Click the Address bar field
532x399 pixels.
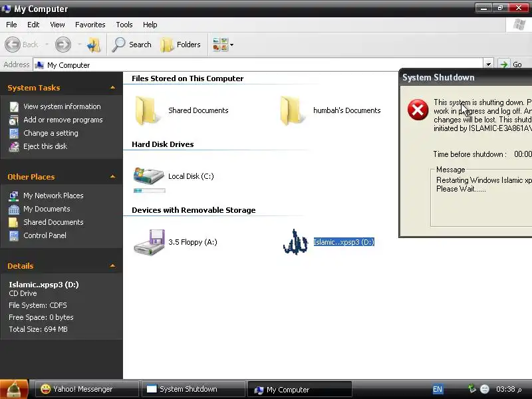point(258,65)
